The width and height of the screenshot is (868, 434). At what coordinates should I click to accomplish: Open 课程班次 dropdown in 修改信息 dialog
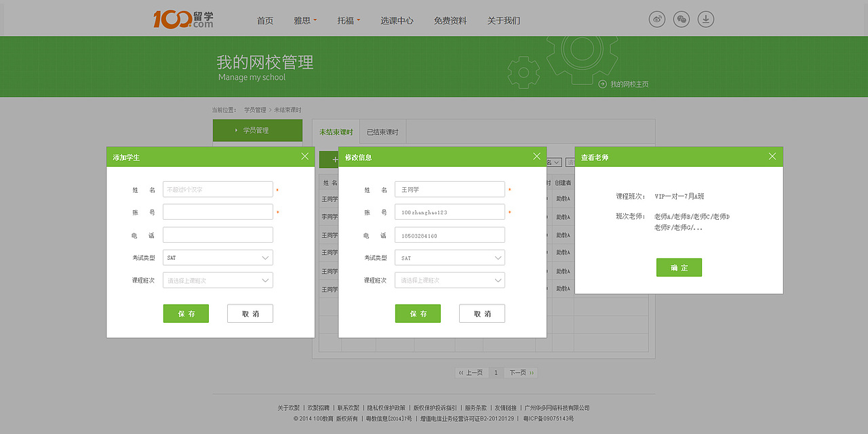point(450,280)
